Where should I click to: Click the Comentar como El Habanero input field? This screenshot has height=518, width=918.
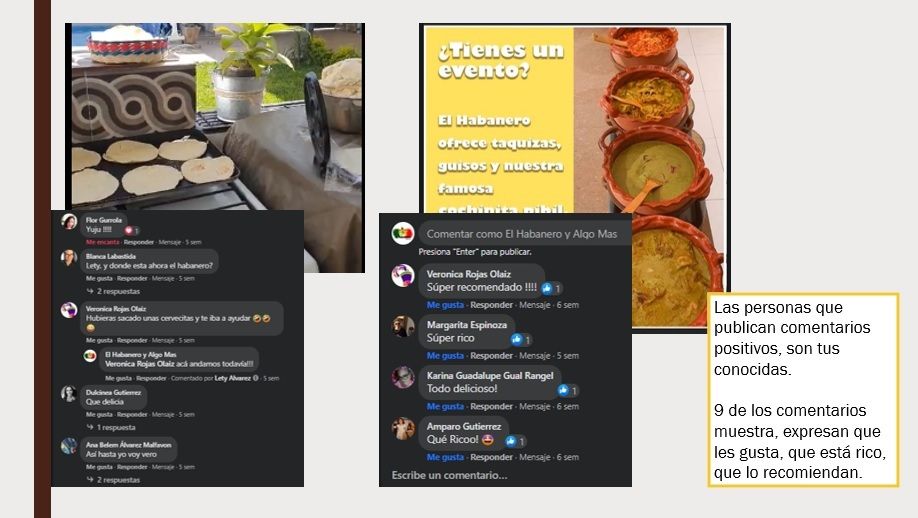point(524,234)
